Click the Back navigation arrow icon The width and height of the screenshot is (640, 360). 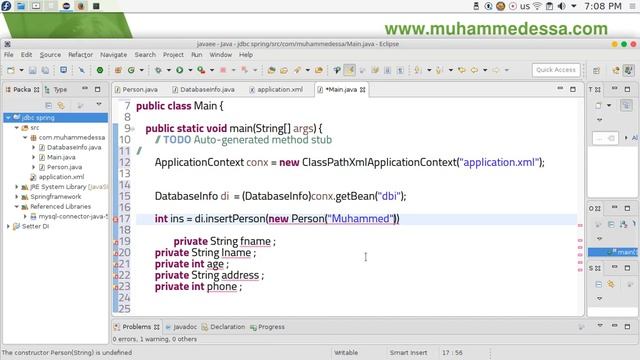click(x=474, y=70)
